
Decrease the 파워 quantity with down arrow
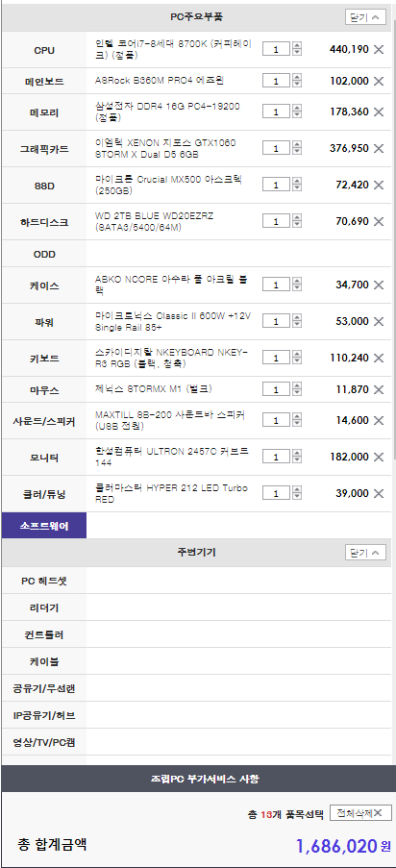tap(297, 324)
